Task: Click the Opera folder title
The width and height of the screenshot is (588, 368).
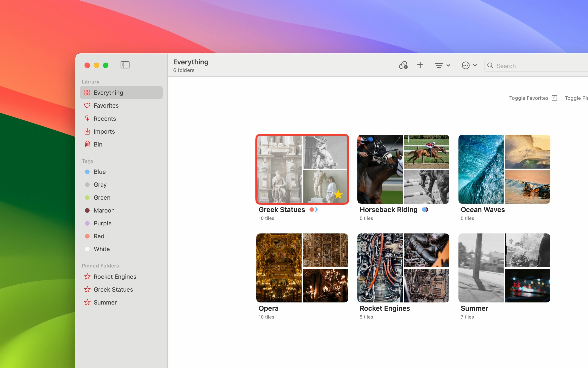Action: coord(269,308)
